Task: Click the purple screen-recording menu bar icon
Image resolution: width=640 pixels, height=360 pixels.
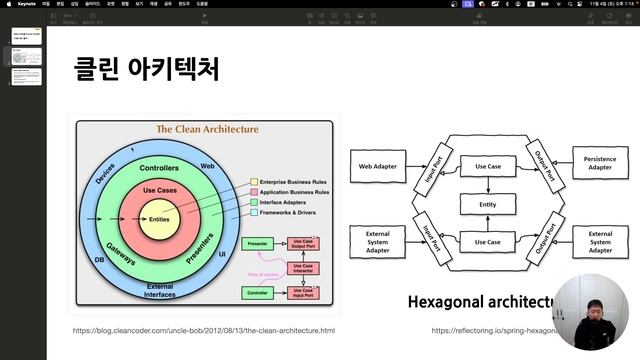Action: coord(468,4)
